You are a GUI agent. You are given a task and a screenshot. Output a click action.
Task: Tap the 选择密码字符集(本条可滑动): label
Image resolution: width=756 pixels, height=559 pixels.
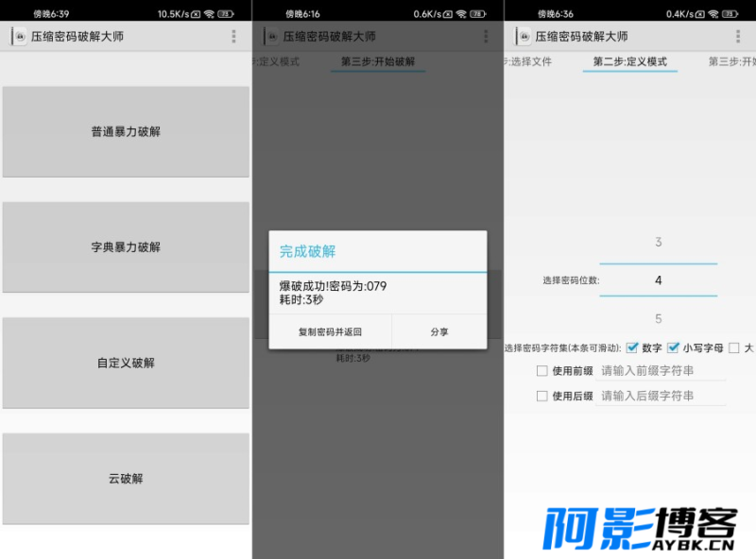tap(562, 347)
